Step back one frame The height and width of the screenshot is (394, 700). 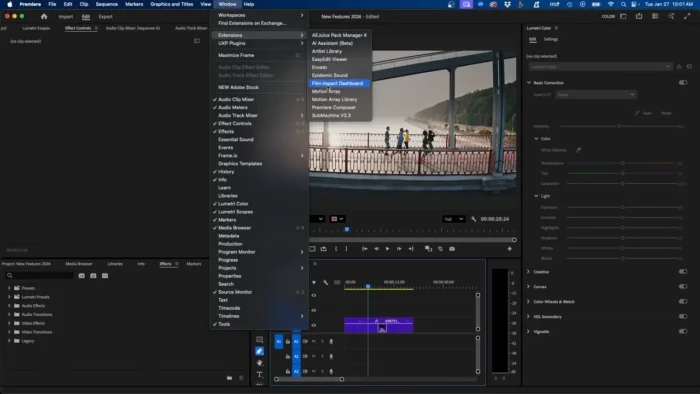(376, 249)
